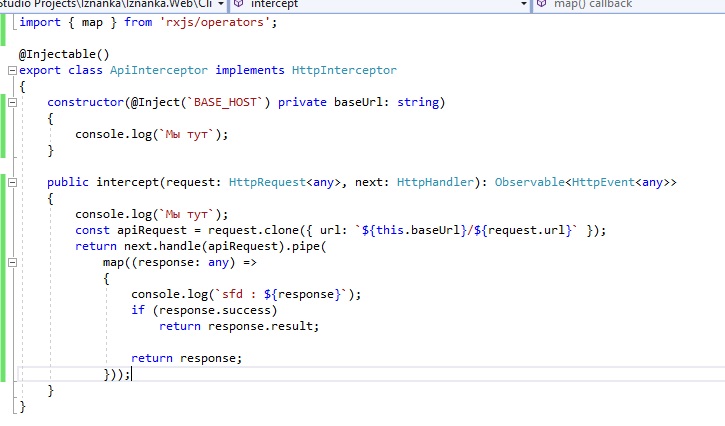Click the HttpInterceptor interface name
Image resolution: width=725 pixels, height=426 pixels.
344,70
